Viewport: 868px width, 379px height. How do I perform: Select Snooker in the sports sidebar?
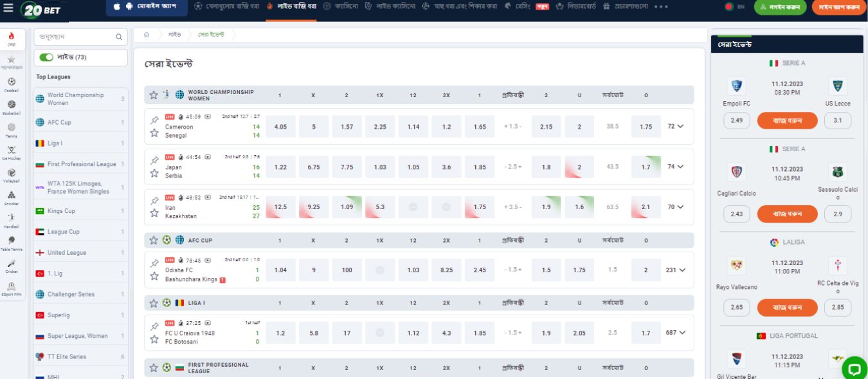click(12, 198)
